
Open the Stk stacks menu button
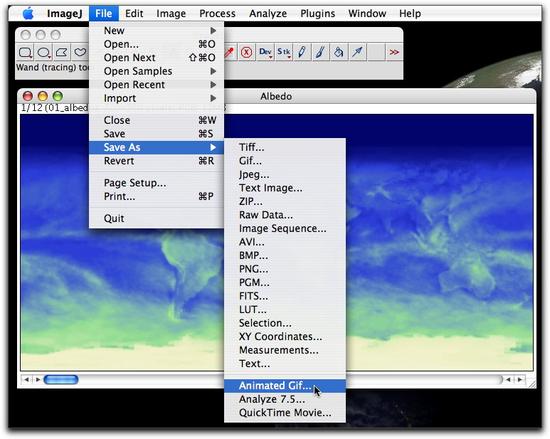click(x=283, y=53)
